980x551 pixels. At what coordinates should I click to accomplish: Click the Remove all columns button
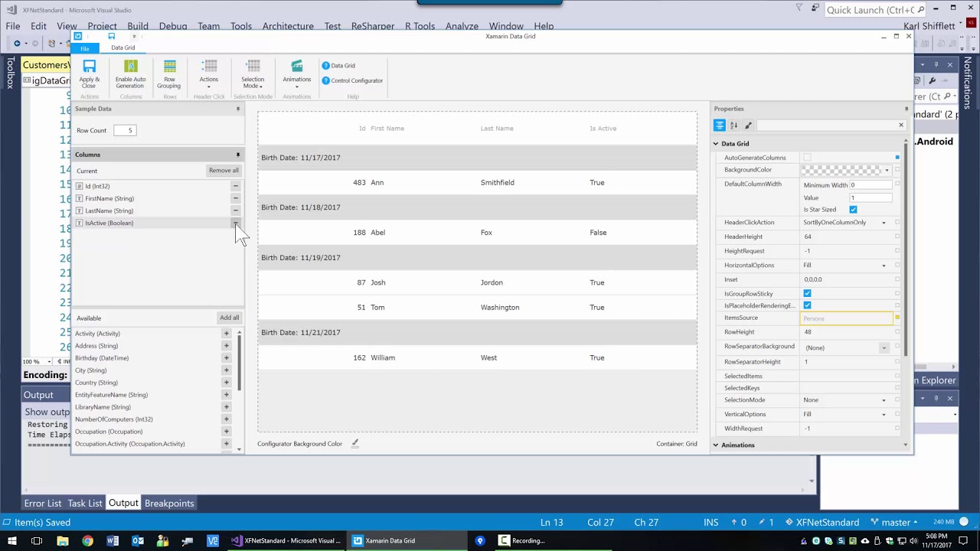(x=224, y=171)
